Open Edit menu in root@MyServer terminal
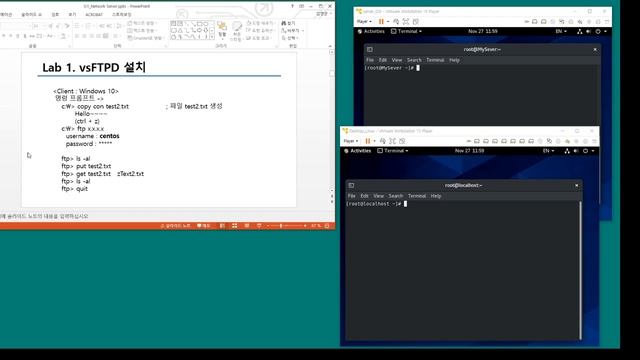Screen dimensions: 640x360 (382, 60)
